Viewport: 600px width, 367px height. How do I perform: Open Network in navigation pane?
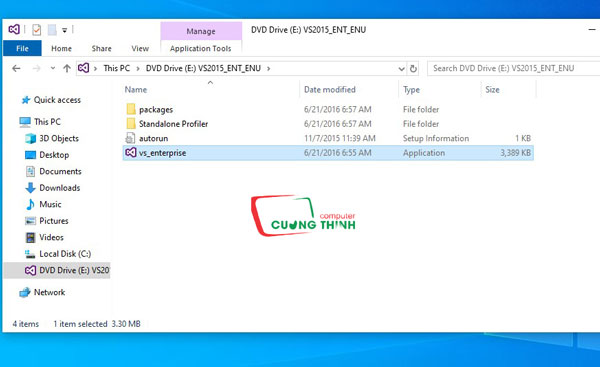(x=49, y=292)
